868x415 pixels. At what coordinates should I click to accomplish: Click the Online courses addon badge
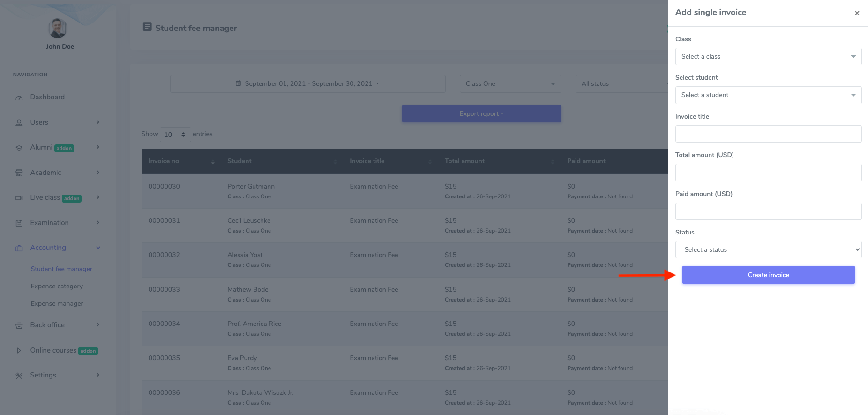pyautogui.click(x=88, y=351)
